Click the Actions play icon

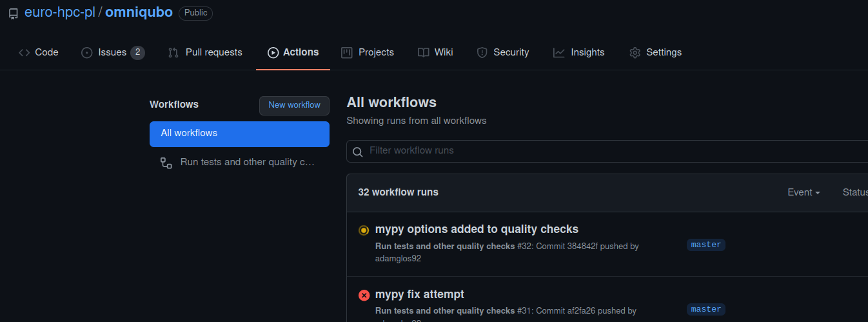273,53
